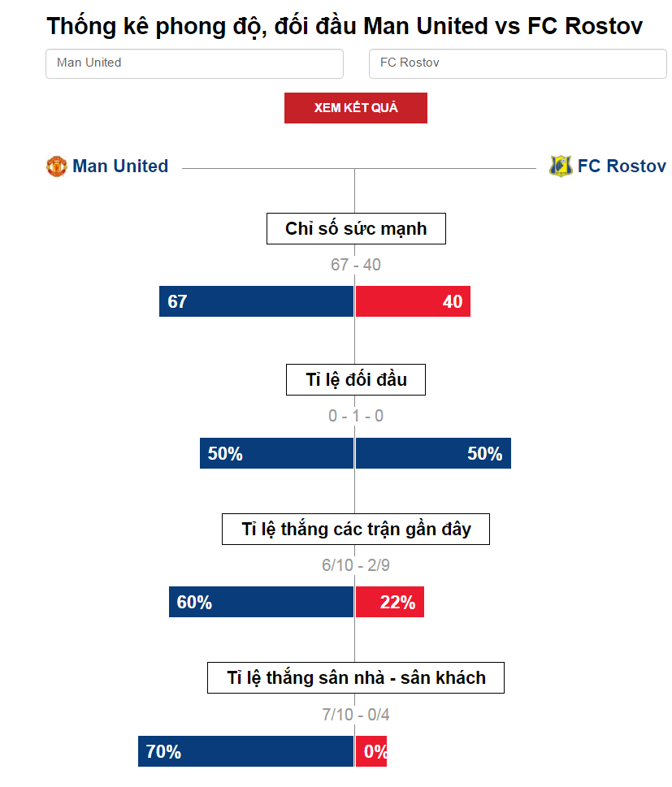This screenshot has width=672, height=787.
Task: Click the blue 70% home win bar
Action: 245,751
